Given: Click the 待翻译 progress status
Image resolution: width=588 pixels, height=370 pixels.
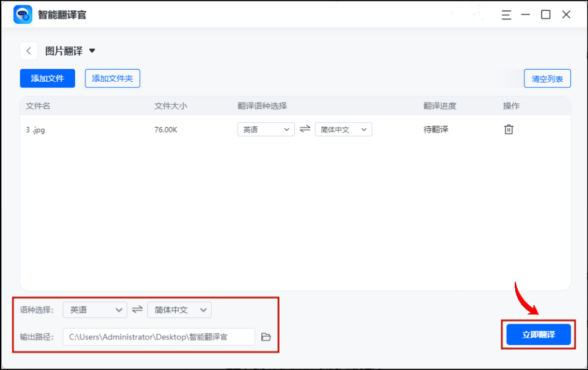Looking at the screenshot, I should (x=436, y=129).
